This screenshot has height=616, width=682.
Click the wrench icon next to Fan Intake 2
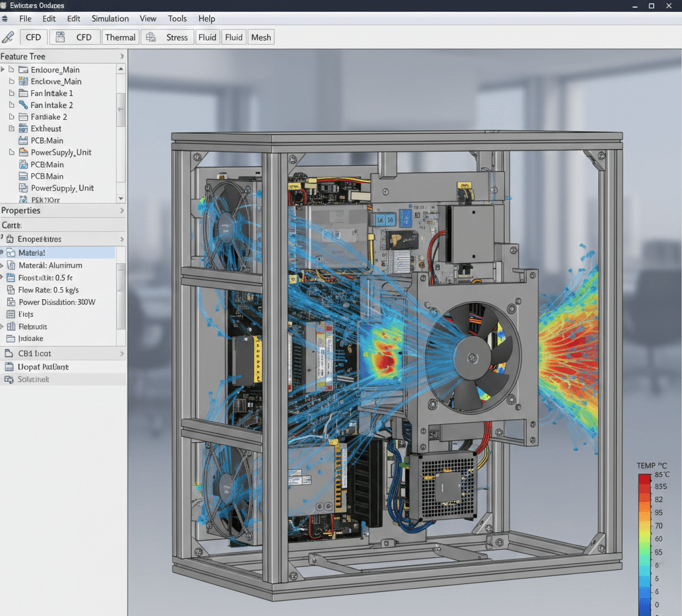click(x=24, y=105)
